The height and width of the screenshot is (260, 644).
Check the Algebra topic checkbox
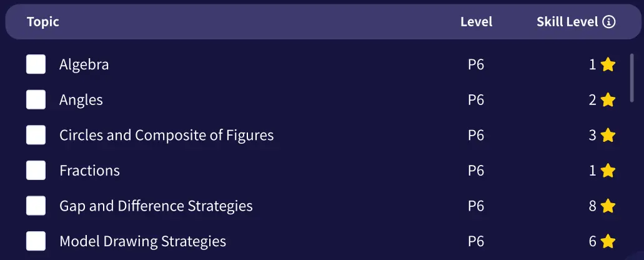36,64
